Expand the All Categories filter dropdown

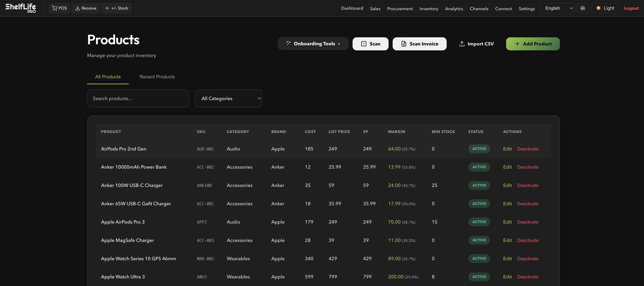point(228,98)
